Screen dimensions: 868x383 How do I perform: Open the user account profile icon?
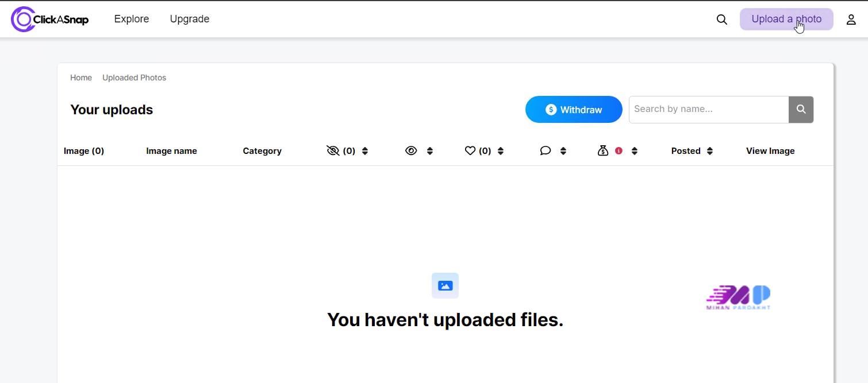851,20
